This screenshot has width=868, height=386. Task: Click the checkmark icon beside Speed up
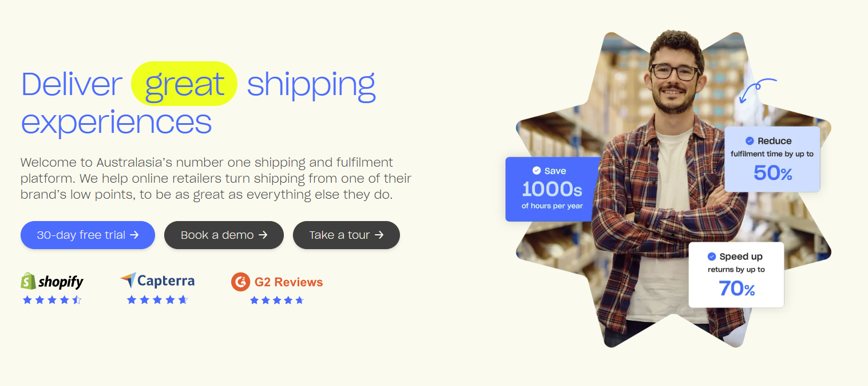(x=712, y=257)
